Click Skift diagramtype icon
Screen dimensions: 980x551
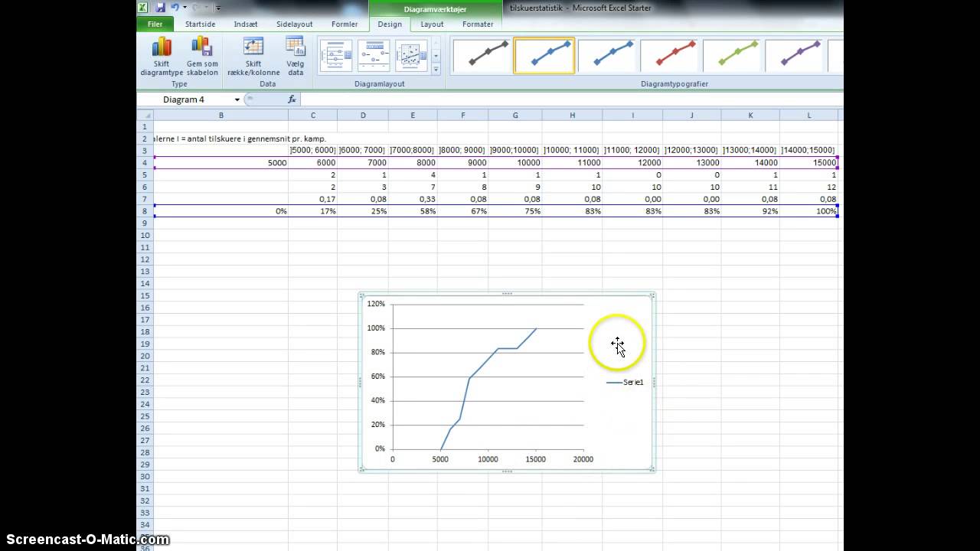click(162, 47)
